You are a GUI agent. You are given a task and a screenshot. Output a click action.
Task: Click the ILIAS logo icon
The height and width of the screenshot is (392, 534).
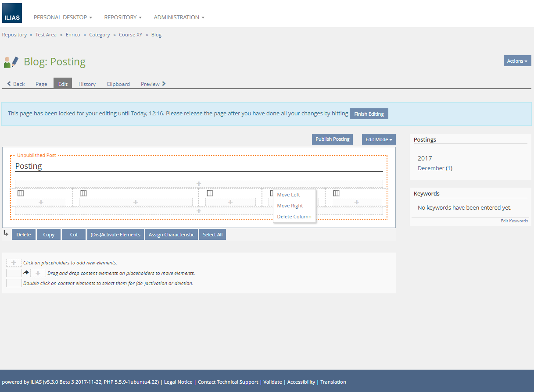pyautogui.click(x=12, y=13)
